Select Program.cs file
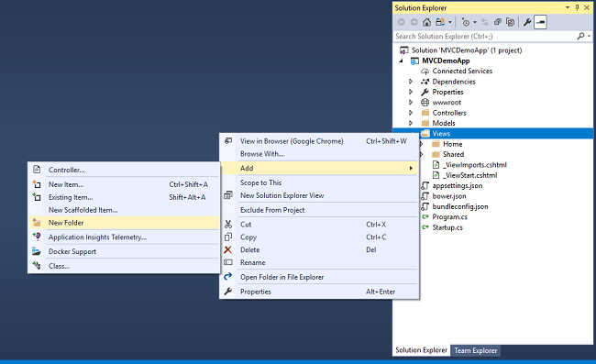 pos(449,217)
